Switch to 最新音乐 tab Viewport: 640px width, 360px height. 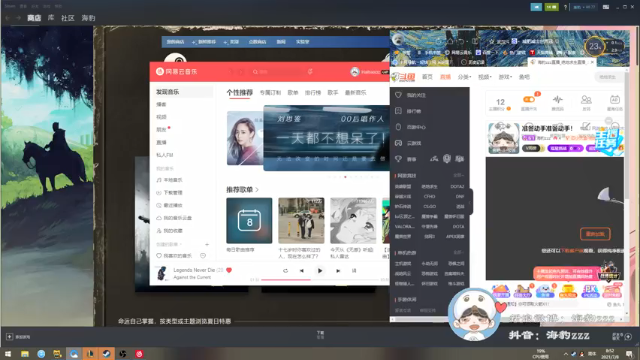coord(355,93)
